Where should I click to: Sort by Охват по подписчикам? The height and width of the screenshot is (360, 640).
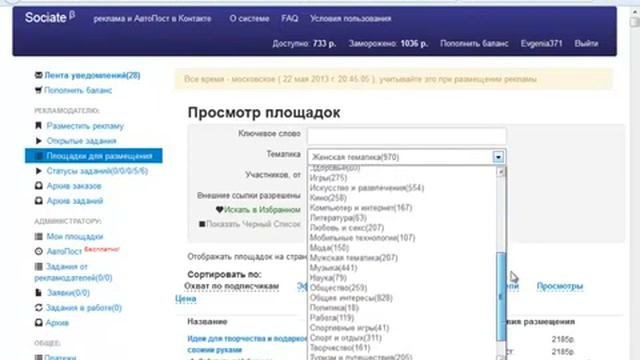tap(231, 286)
